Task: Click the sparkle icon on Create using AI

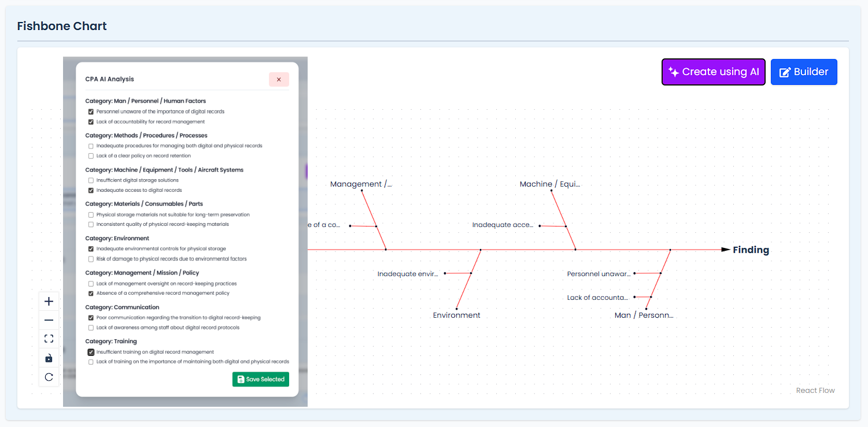Action: point(673,72)
